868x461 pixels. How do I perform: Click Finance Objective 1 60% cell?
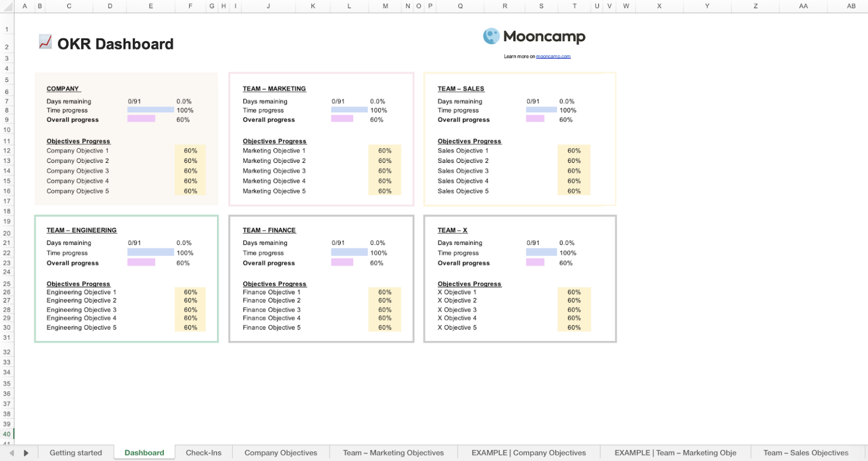385,292
